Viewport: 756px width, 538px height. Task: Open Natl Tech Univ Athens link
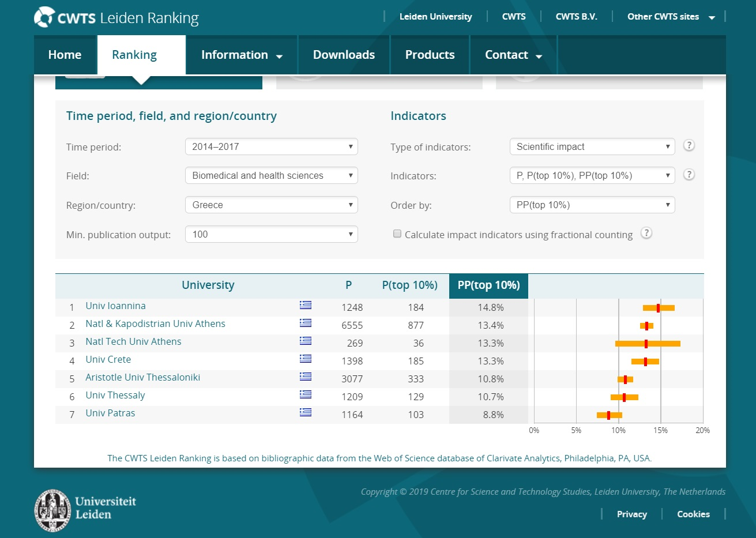coord(133,341)
